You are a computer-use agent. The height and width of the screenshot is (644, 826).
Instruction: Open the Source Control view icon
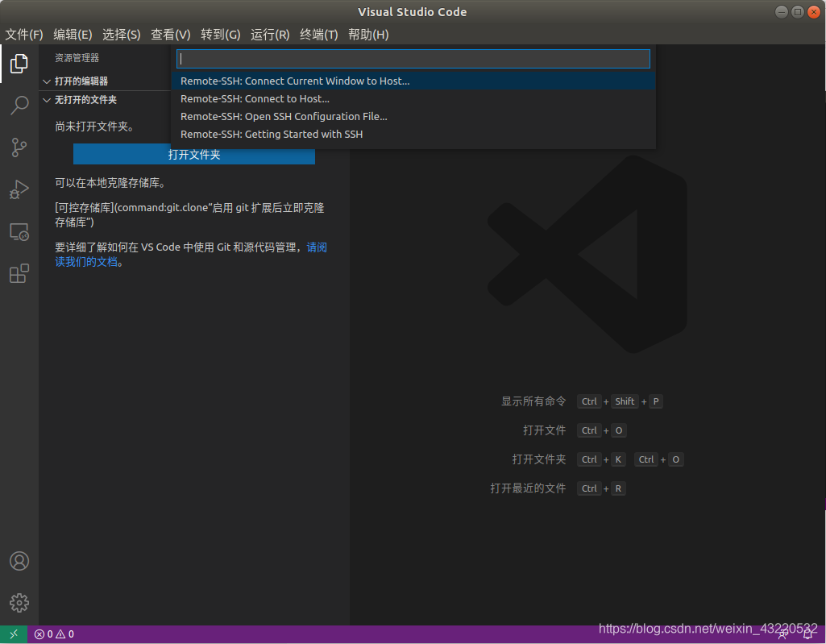point(19,147)
